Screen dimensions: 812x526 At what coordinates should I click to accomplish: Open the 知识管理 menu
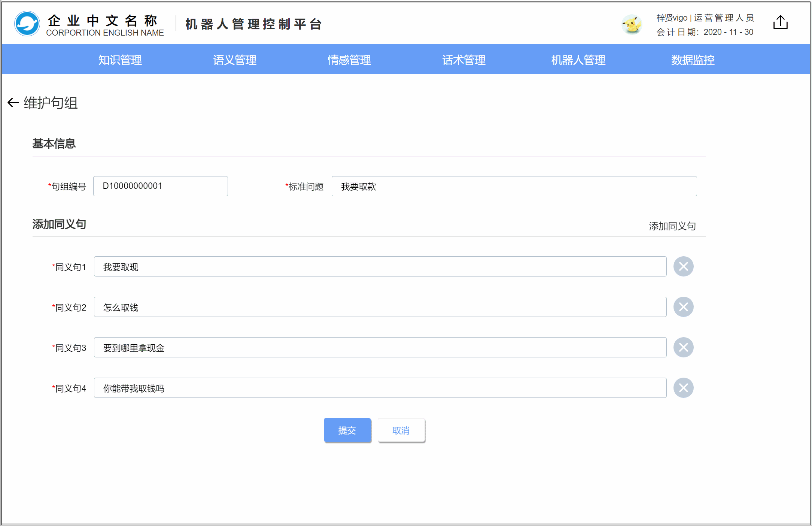(x=120, y=60)
